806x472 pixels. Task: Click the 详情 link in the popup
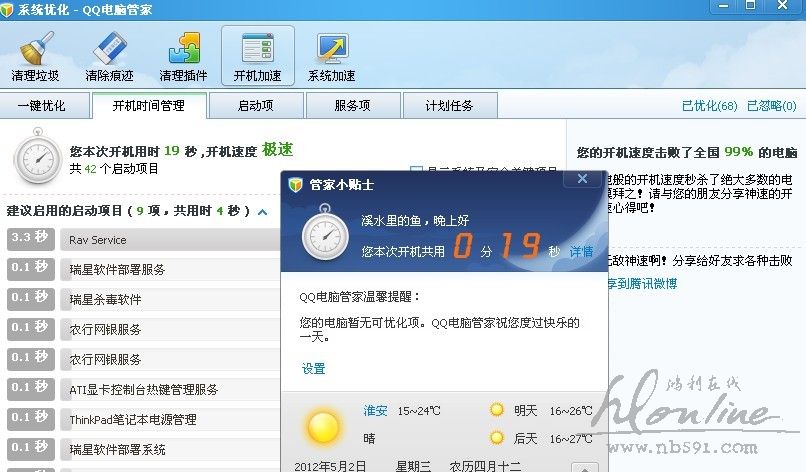coord(581,251)
